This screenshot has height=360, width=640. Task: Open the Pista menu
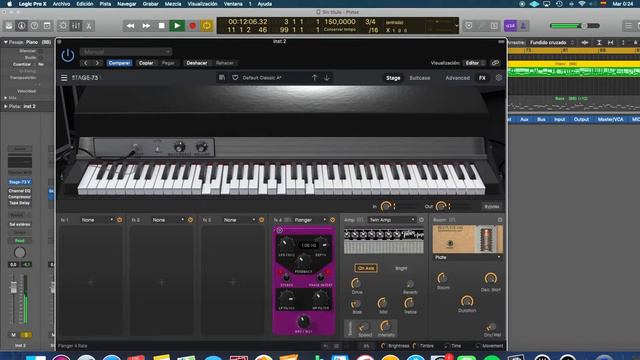click(105, 4)
